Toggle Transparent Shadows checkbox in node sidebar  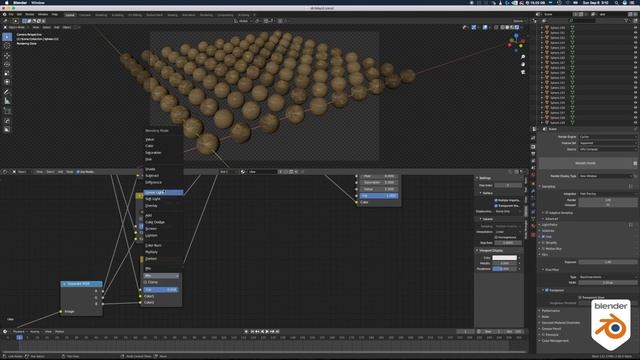496,206
